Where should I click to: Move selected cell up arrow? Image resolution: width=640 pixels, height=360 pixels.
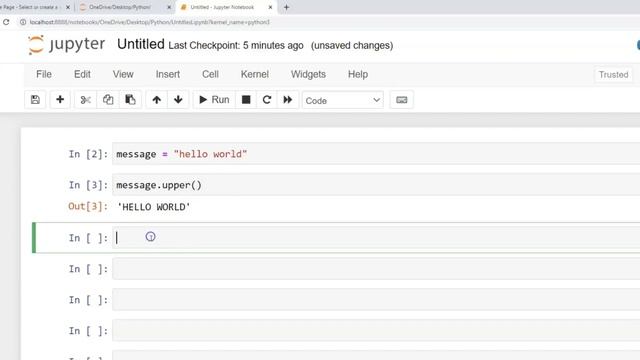pyautogui.click(x=156, y=100)
